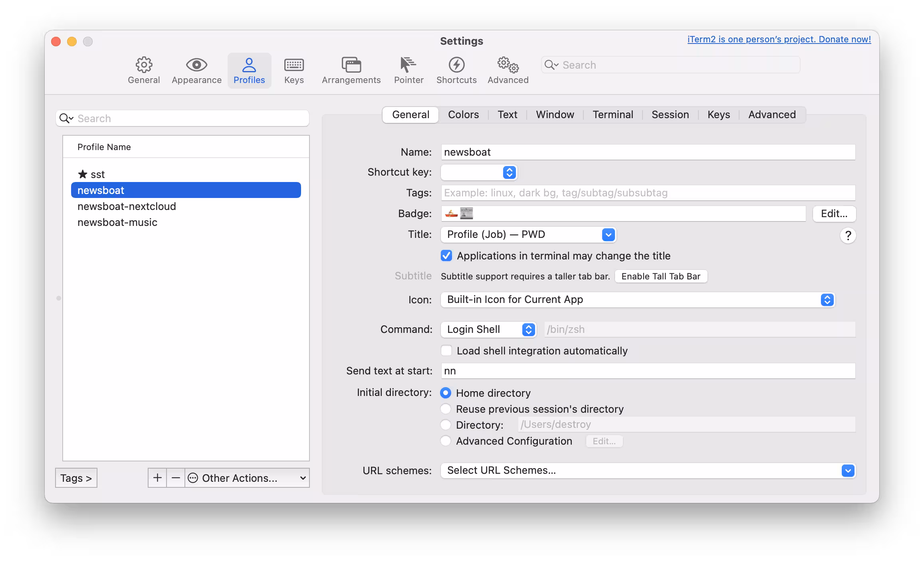Open the Select URL Schemes dropdown

(847, 471)
